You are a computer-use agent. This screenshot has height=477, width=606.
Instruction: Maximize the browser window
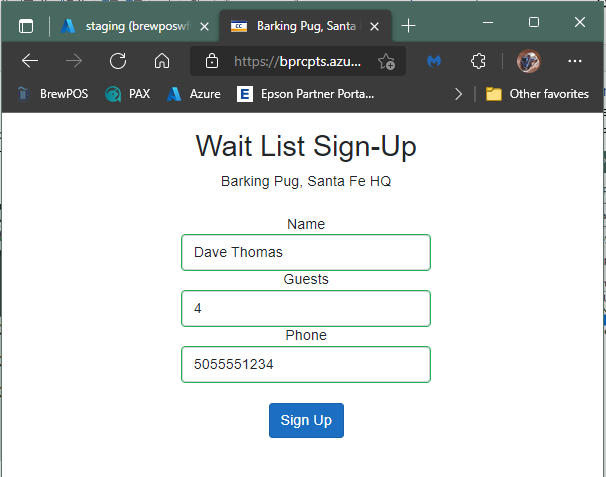pos(534,22)
